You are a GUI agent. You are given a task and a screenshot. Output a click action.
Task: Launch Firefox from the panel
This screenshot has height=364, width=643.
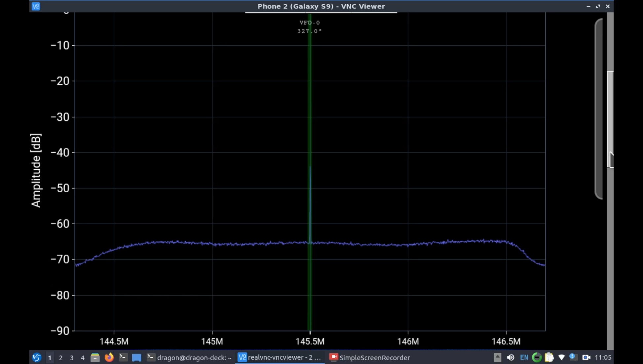tap(109, 357)
